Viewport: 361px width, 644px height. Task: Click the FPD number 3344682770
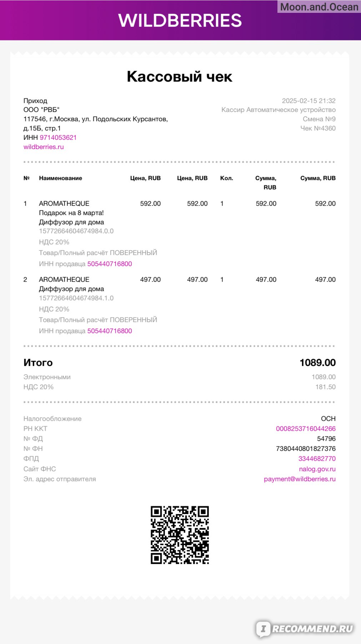click(x=317, y=458)
